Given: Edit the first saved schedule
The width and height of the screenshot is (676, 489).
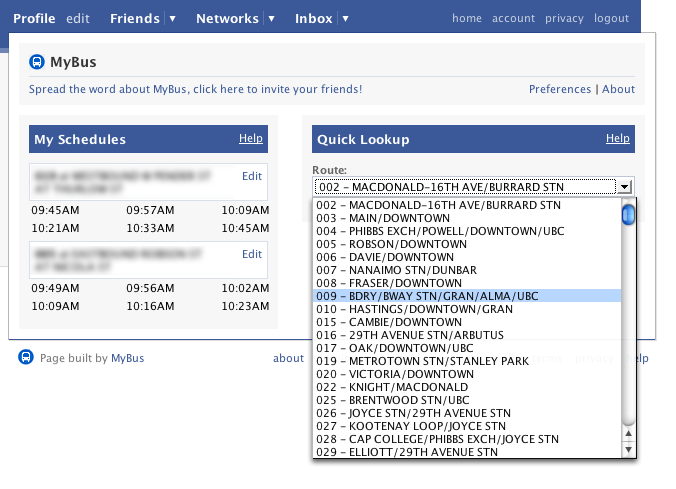Looking at the screenshot, I should pos(252,176).
